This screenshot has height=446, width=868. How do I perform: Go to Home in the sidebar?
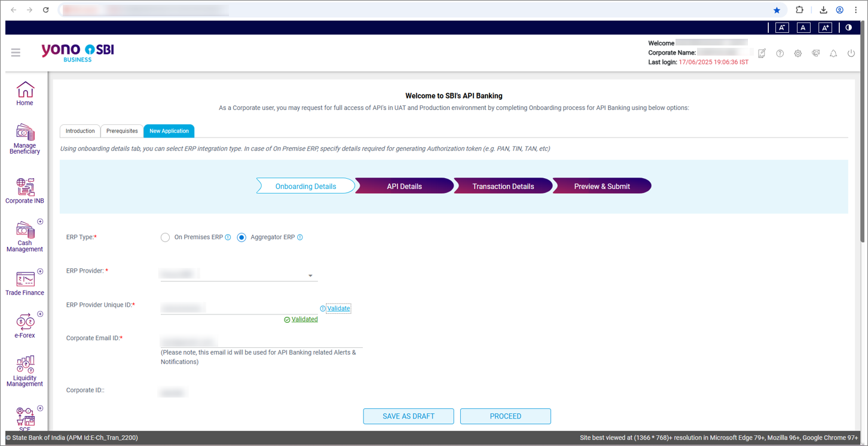point(25,94)
